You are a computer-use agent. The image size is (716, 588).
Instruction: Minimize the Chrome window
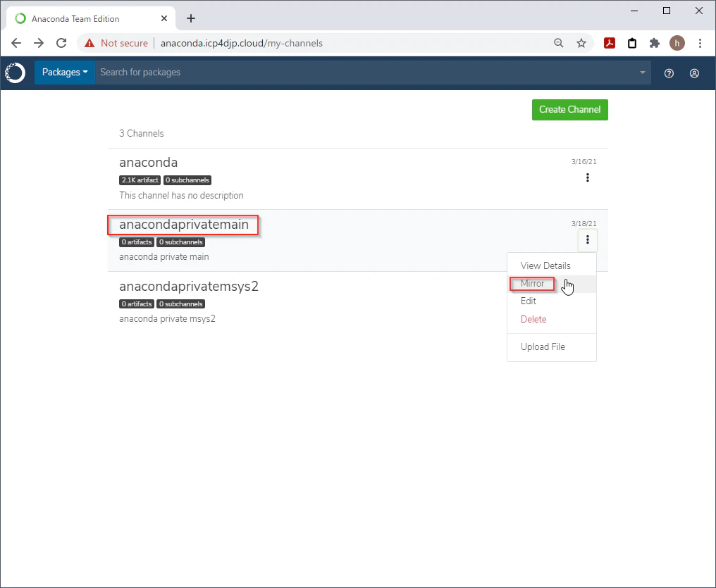[x=634, y=11]
